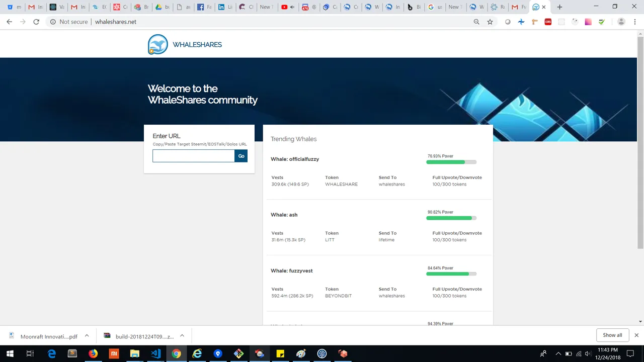Open Visual Studio Code from the taskbar
Screen dimensions: 644x362
point(155,353)
